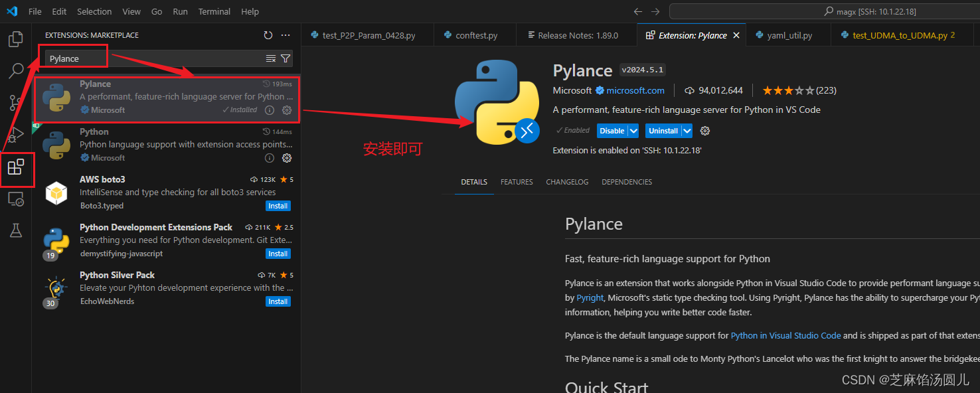The width and height of the screenshot is (980, 393).
Task: Install the AWS boto3 extension
Action: click(x=278, y=206)
